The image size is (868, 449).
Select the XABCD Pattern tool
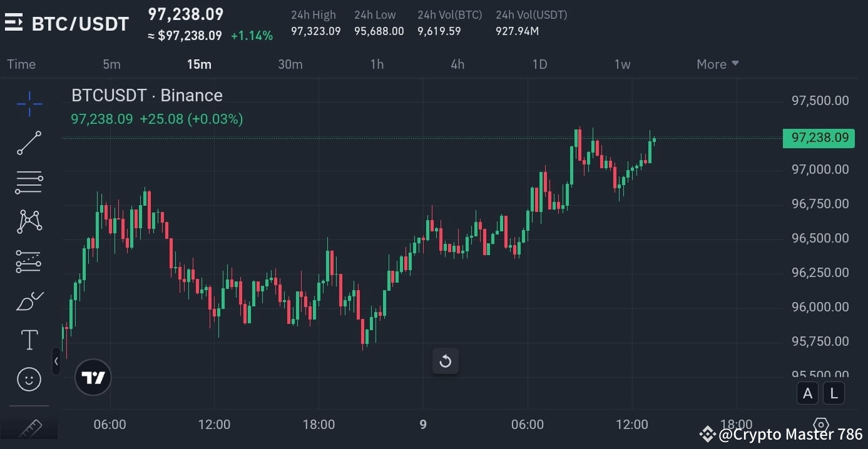click(29, 221)
